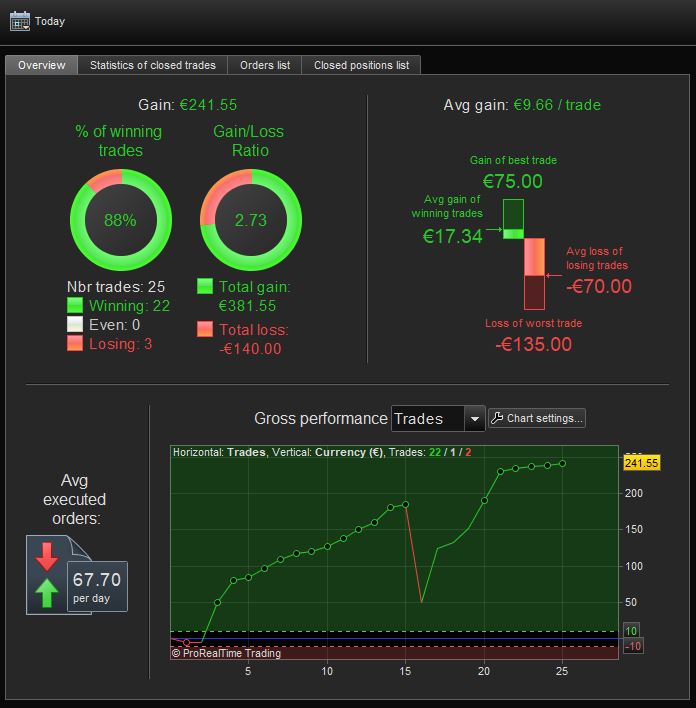Open Chart settings button

[537, 418]
